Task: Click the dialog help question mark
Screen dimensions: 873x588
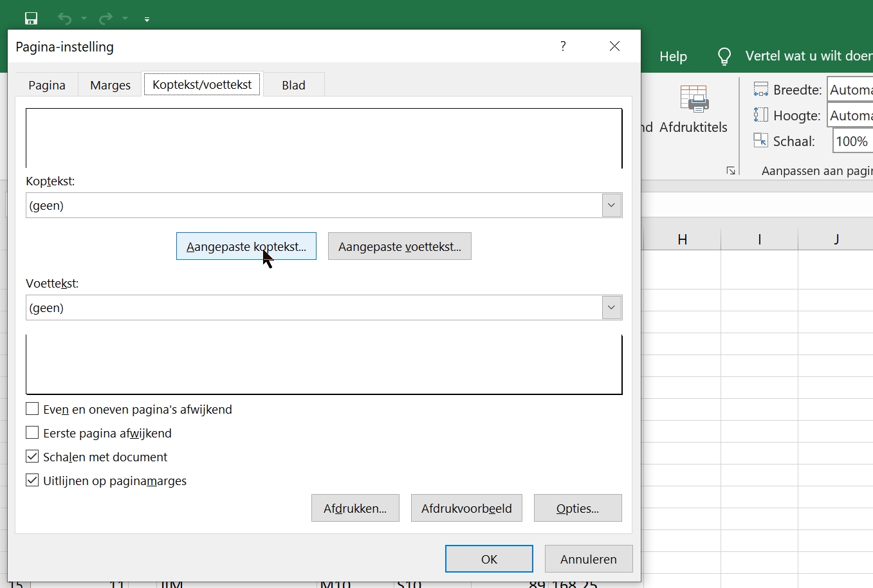Action: click(563, 46)
